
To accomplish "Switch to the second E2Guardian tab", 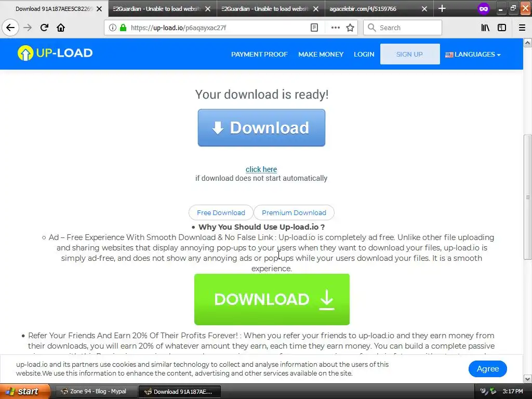I will coord(271,9).
